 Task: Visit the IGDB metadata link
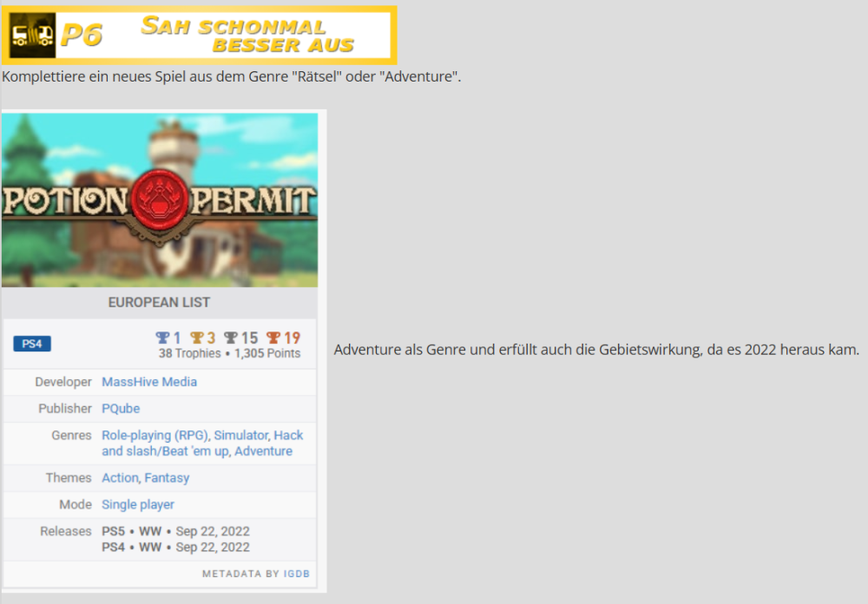click(297, 574)
